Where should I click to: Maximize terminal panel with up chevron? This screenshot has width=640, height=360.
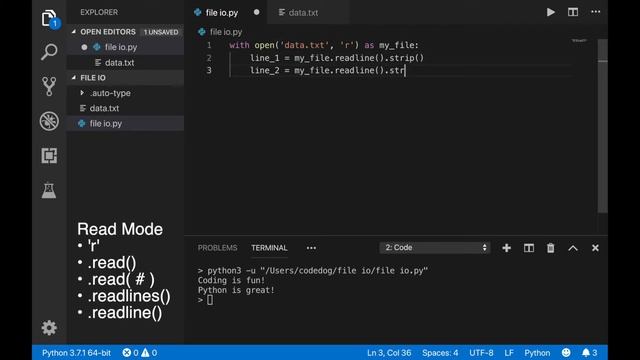[573, 248]
